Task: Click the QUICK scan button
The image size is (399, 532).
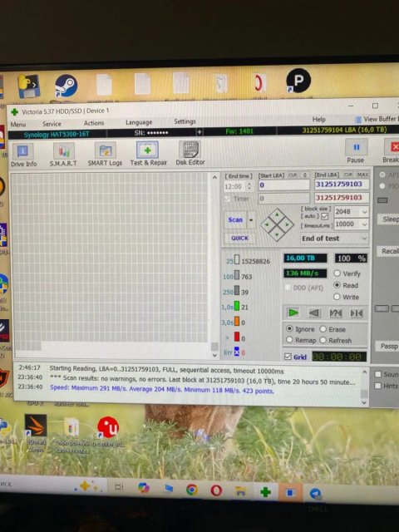Action: point(240,239)
